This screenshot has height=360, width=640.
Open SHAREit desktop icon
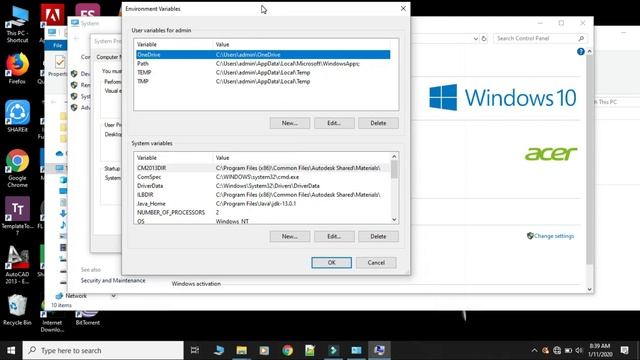[x=17, y=116]
